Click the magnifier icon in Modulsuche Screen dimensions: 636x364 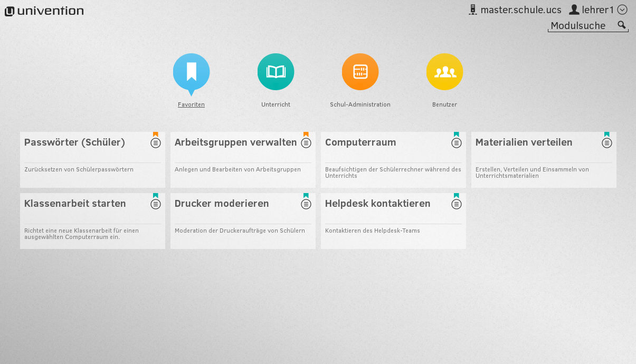622,25
